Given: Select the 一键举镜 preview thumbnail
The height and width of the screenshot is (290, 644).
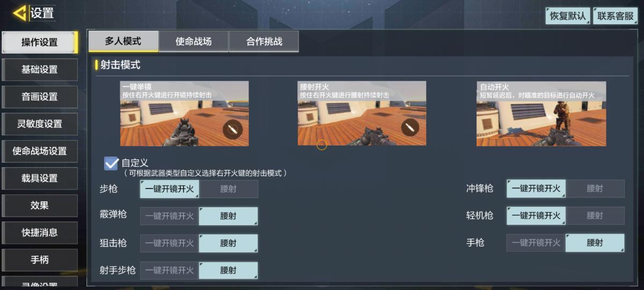Looking at the screenshot, I should pos(184,113).
